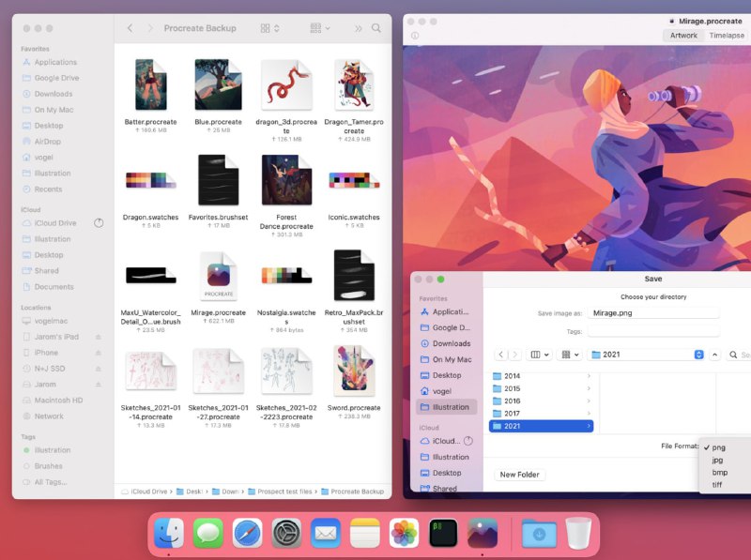
Task: Click the Mirage.procreate file thumbnail
Action: tap(218, 278)
